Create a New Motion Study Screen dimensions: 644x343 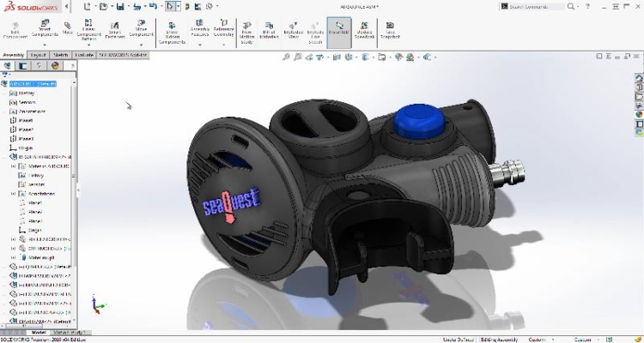coord(246,33)
